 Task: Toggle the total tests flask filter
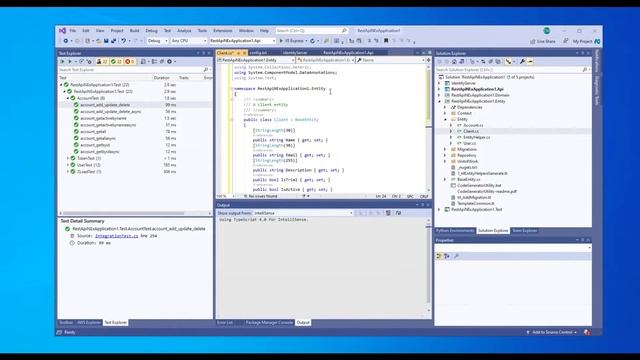coord(102,62)
